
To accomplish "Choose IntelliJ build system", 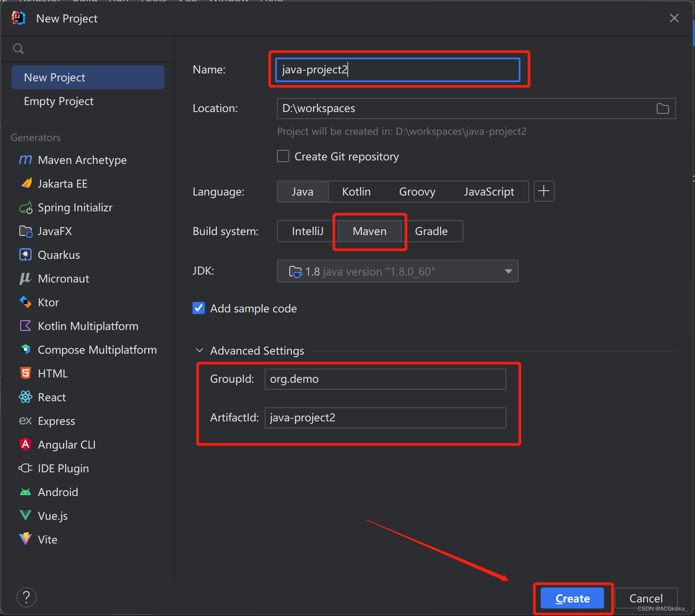I will pyautogui.click(x=308, y=231).
